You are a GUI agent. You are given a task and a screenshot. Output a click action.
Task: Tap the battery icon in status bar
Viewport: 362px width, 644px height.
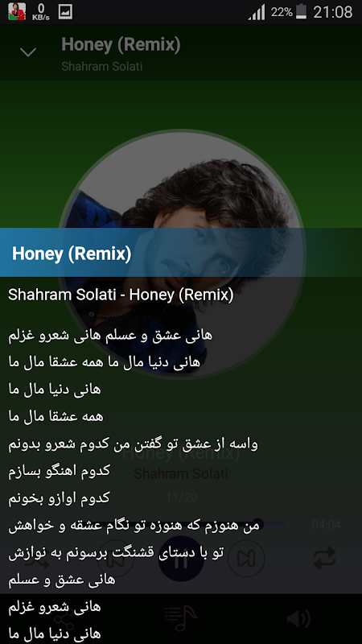click(301, 11)
